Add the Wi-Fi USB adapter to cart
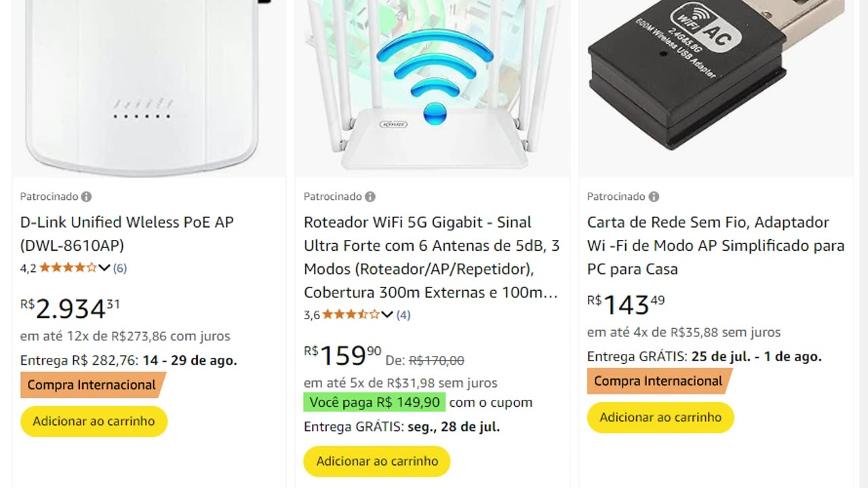This screenshot has height=488, width=868. coord(660,417)
